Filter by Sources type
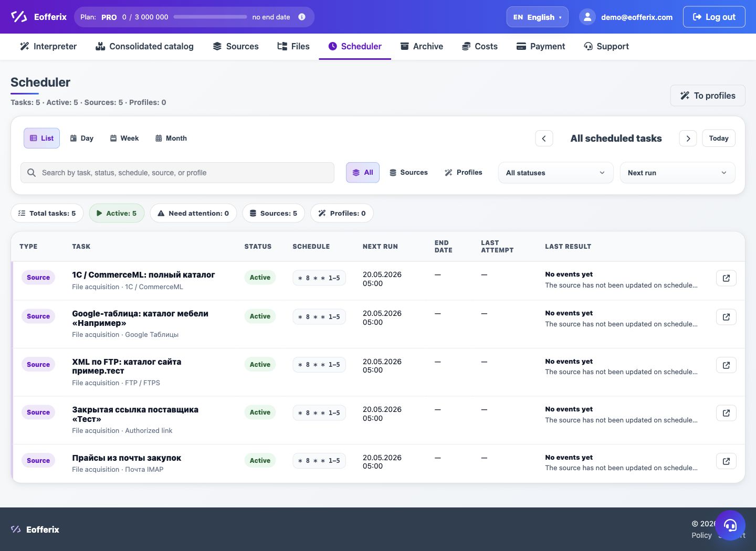 tap(408, 173)
